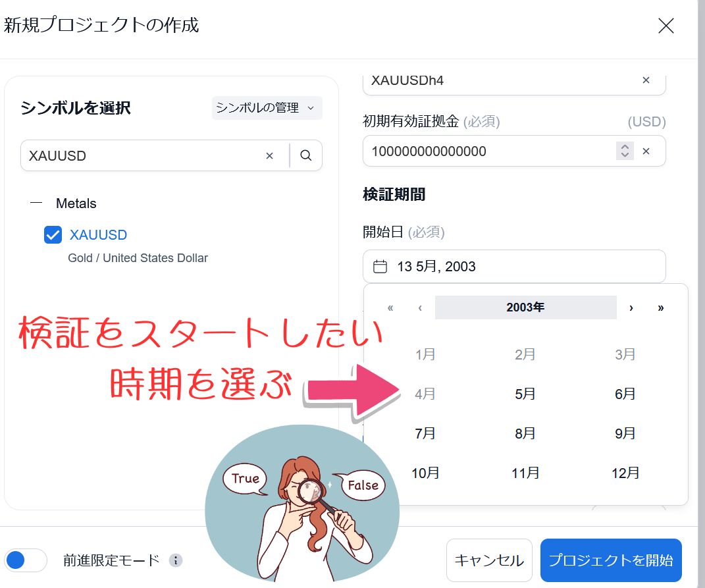
Task: Remove the XAUUSDh4 entry using its × icon
Action: click(x=645, y=79)
